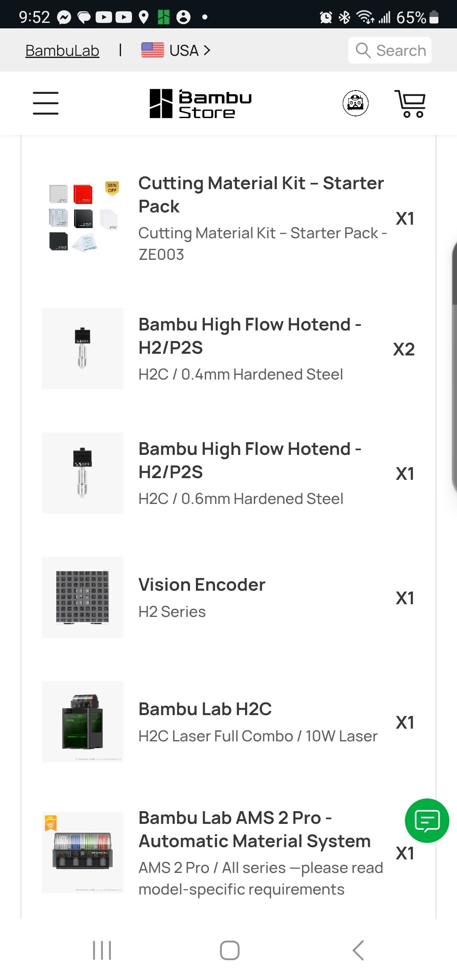The height and width of the screenshot is (980, 457).
Task: Select the AMS 2 Pro product image
Action: [x=83, y=852]
